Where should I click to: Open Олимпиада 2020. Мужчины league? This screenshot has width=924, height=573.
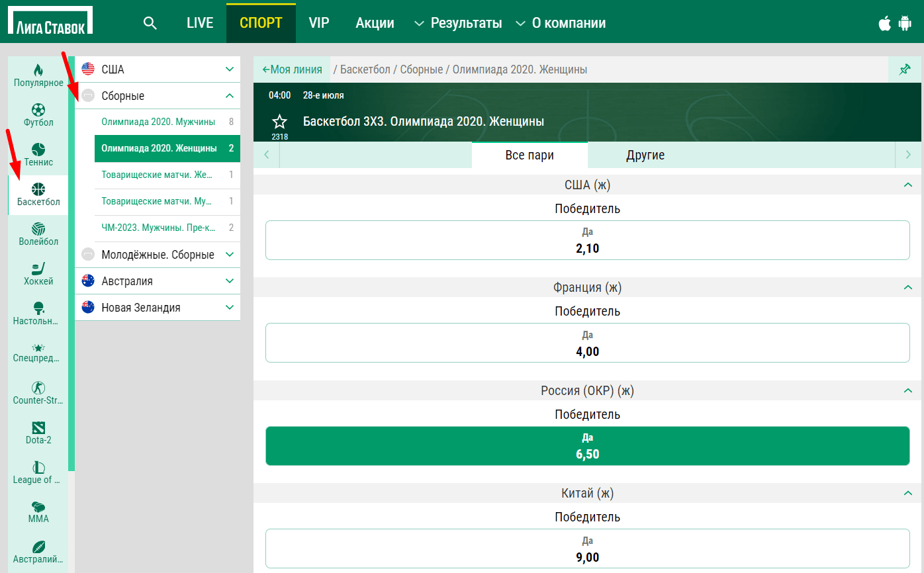(167, 122)
